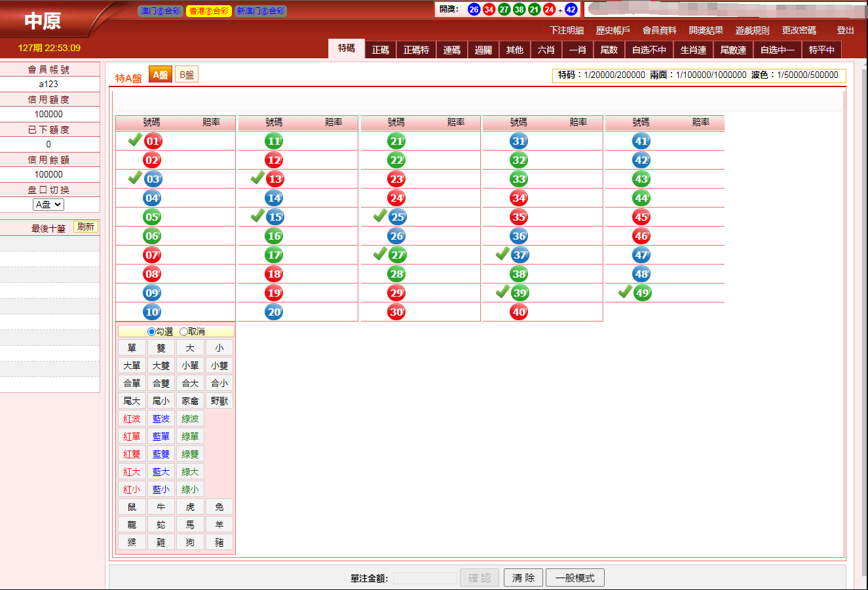Select red number ball 01
The width and height of the screenshot is (868, 590).
(x=153, y=141)
